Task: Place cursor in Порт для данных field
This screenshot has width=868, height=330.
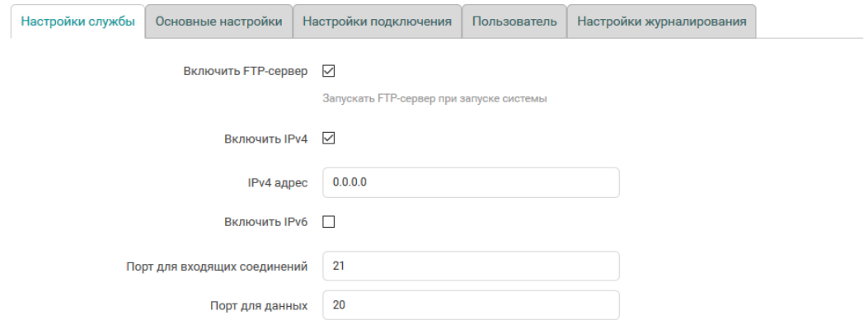Action: point(470,305)
